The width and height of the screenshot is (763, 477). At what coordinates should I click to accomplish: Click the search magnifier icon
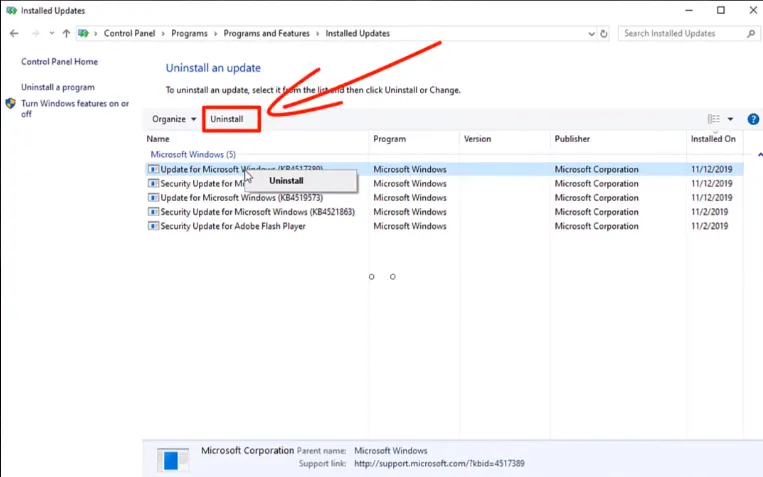751,34
